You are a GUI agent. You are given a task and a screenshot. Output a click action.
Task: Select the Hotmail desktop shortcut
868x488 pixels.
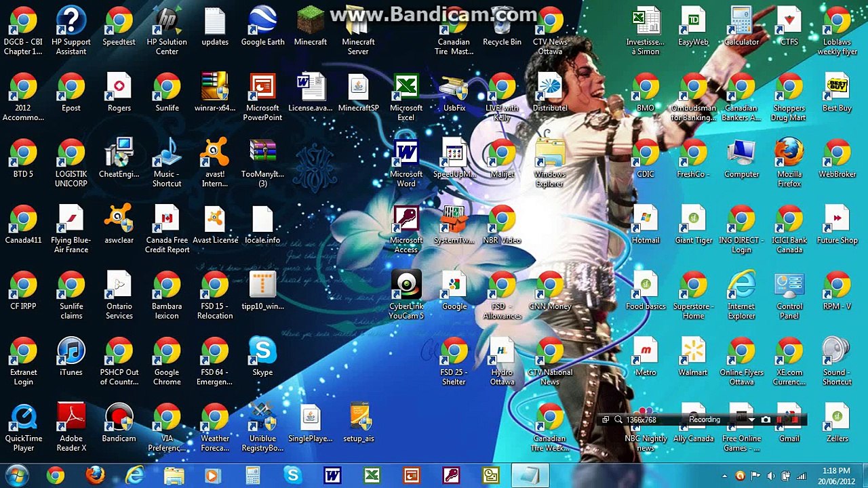pos(646,225)
